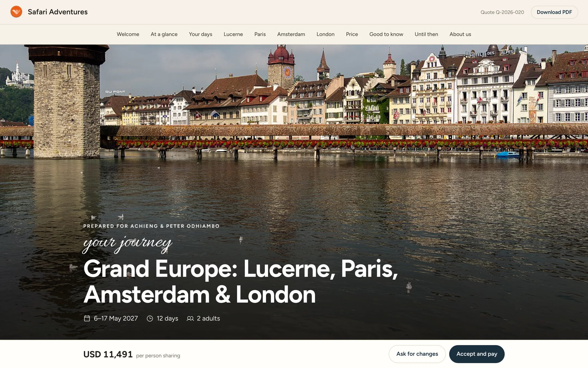The width and height of the screenshot is (588, 368).
Task: Jump to Your days section
Action: click(x=200, y=34)
